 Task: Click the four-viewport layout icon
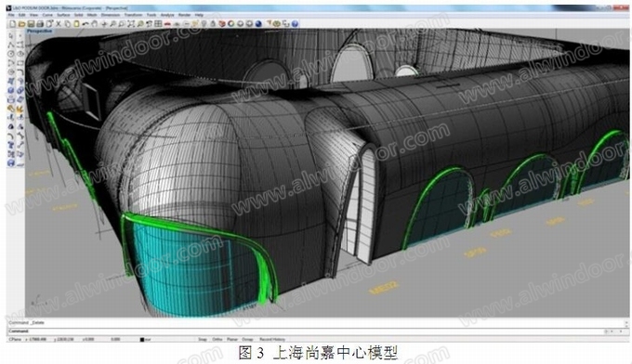coord(158,24)
